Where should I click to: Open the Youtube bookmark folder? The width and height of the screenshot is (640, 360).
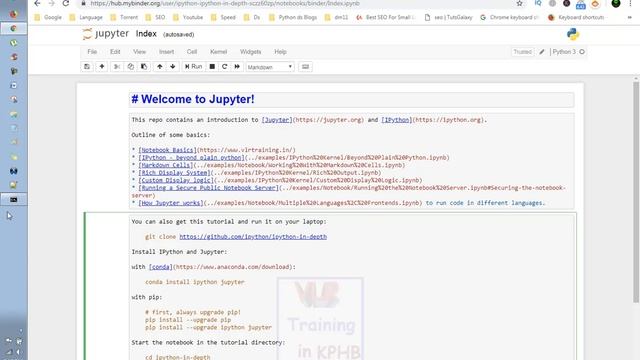[x=188, y=18]
